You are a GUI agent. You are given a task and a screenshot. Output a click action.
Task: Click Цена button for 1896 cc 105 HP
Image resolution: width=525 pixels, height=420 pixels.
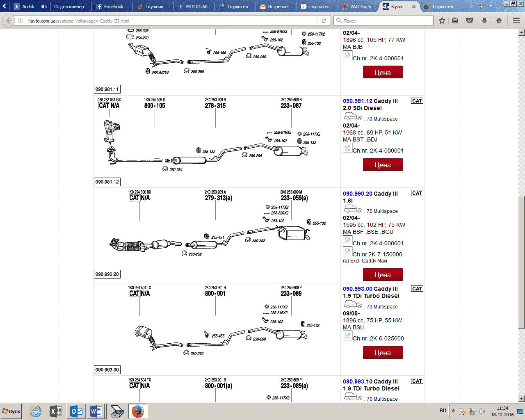click(x=383, y=72)
